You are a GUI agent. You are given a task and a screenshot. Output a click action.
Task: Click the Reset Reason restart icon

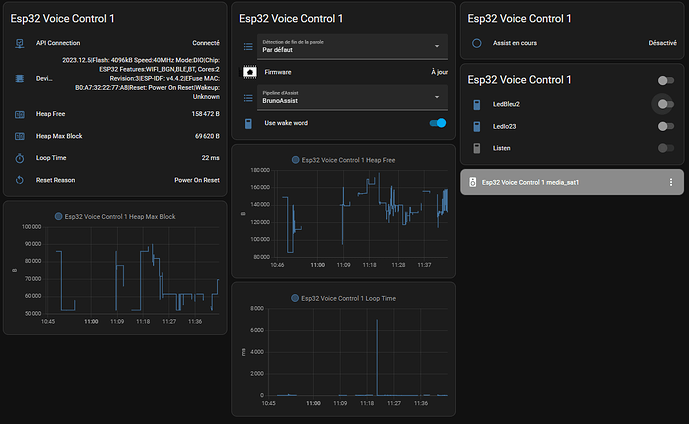pyautogui.click(x=20, y=180)
